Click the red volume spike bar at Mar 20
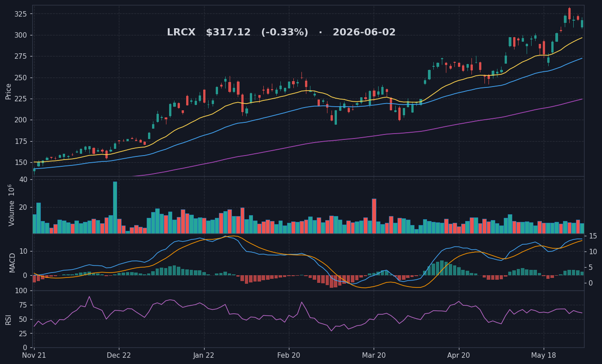The image size is (602, 364). click(x=374, y=216)
